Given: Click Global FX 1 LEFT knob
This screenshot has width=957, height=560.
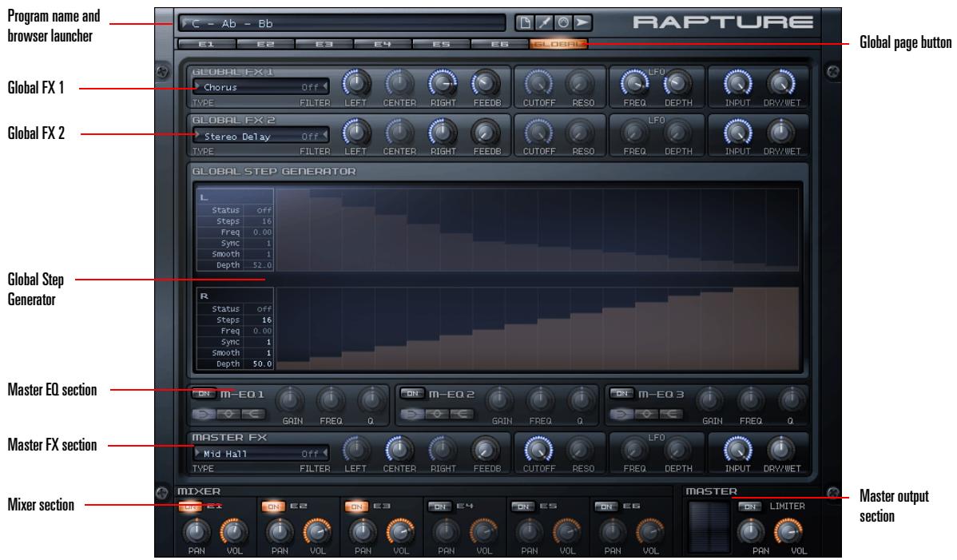Looking at the screenshot, I should [x=355, y=83].
